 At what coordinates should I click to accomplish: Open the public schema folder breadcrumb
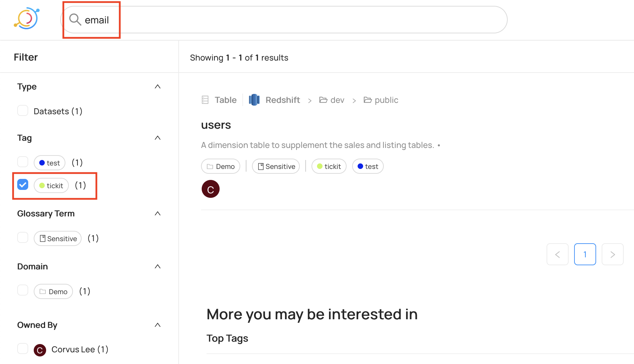pyautogui.click(x=381, y=100)
